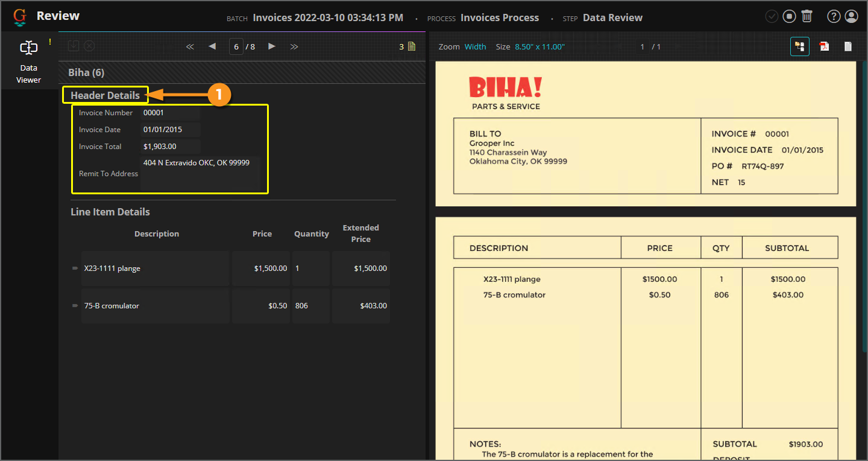This screenshot has height=461, width=868.
Task: Click the Grooper logo icon
Action: point(20,17)
